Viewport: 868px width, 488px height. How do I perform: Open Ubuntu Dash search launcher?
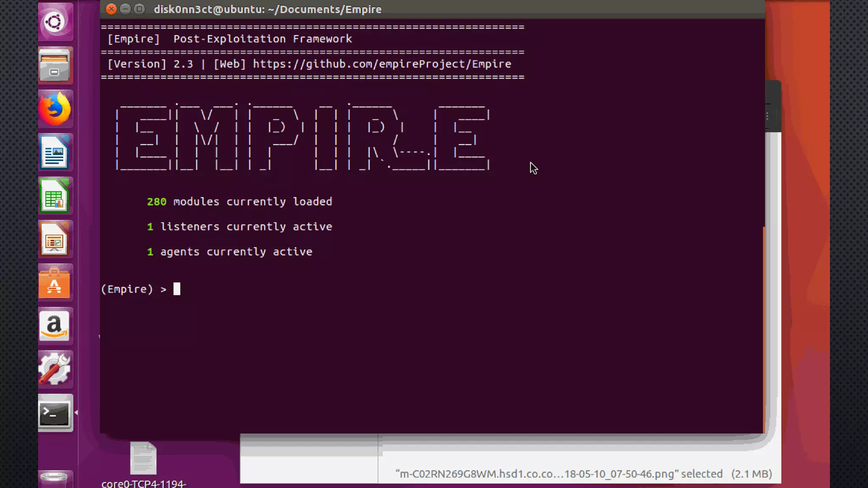point(55,22)
